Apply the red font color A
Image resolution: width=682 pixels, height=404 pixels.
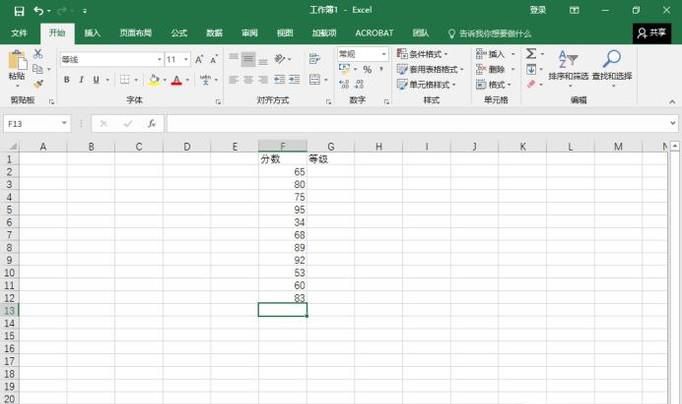177,80
